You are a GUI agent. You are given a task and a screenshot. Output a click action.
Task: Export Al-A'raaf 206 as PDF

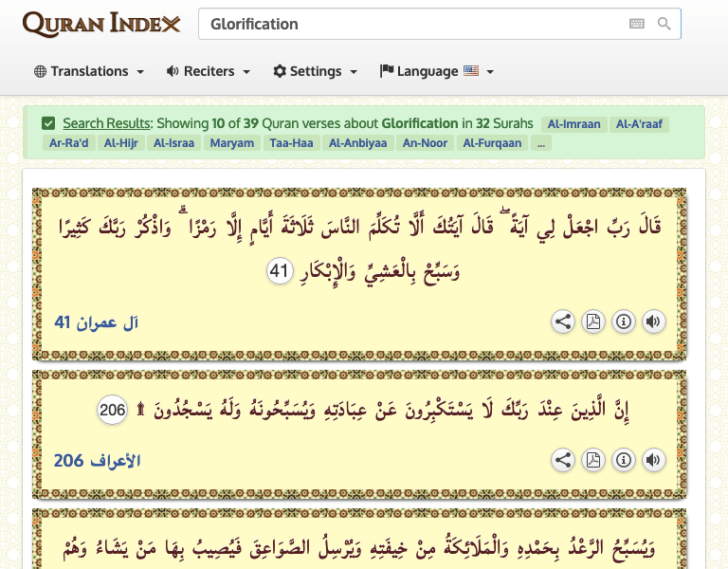coord(592,460)
